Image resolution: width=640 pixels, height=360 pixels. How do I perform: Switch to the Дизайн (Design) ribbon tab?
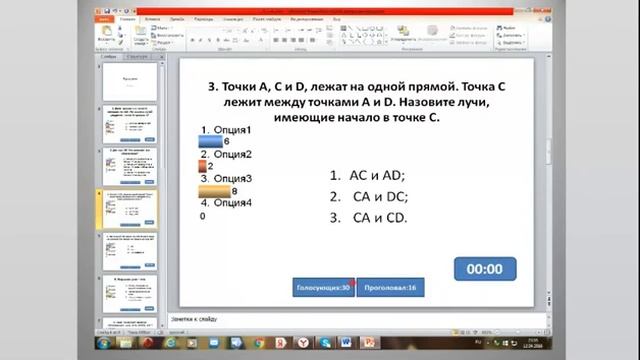[x=177, y=19]
